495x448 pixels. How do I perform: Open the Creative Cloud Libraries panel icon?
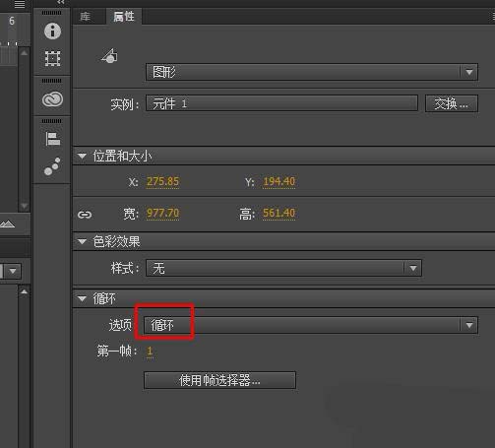click(x=52, y=99)
